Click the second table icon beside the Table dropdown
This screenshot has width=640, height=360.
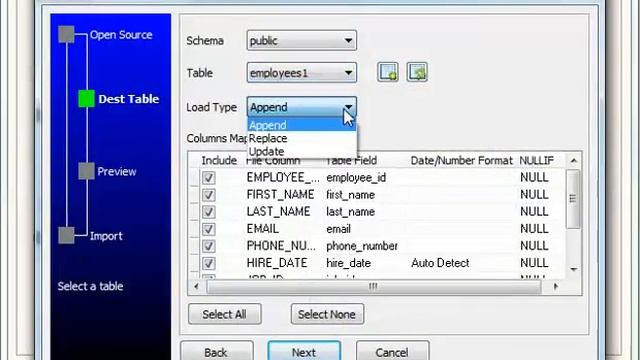(x=417, y=72)
